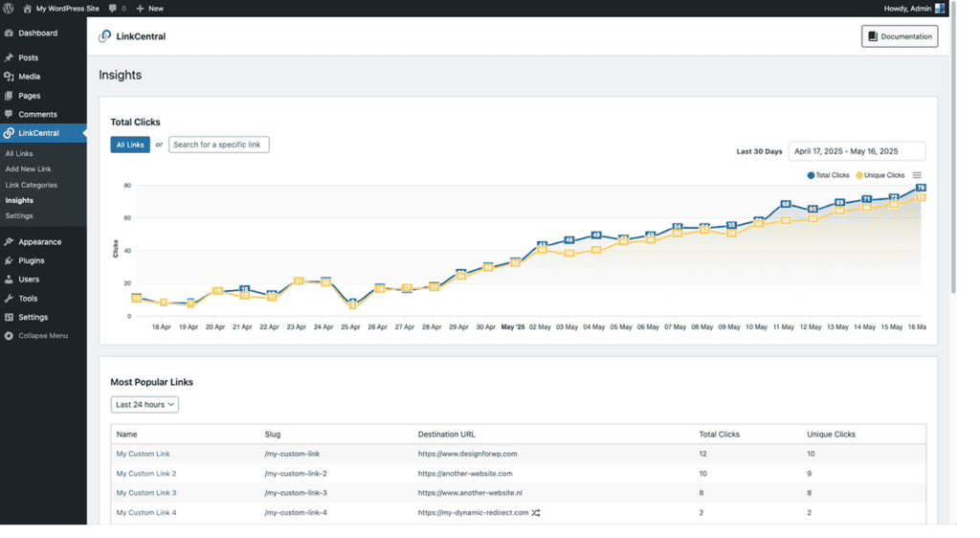The width and height of the screenshot is (980, 538).
Task: Click the LinkCentral logo in header
Action: pyautogui.click(x=104, y=36)
